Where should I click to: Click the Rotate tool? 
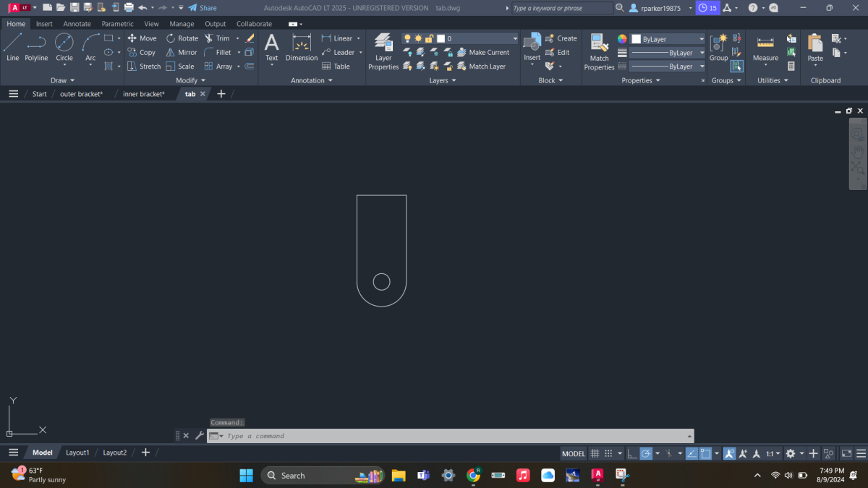click(x=182, y=38)
